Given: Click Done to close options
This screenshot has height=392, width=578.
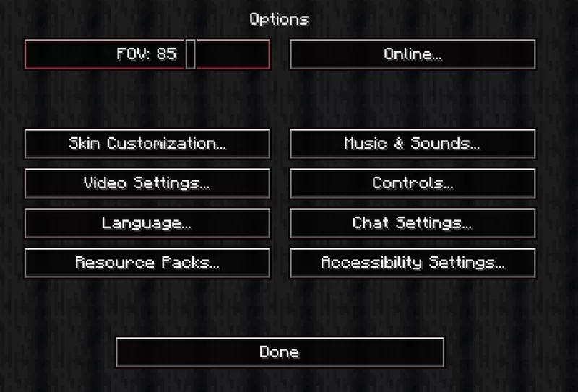Looking at the screenshot, I should coord(280,352).
